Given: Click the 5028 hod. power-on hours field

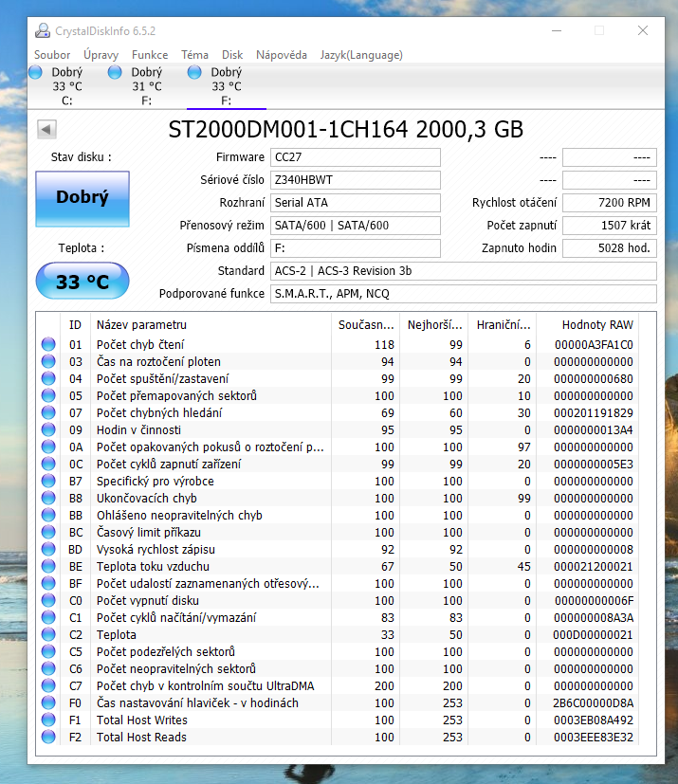Looking at the screenshot, I should 610,248.
